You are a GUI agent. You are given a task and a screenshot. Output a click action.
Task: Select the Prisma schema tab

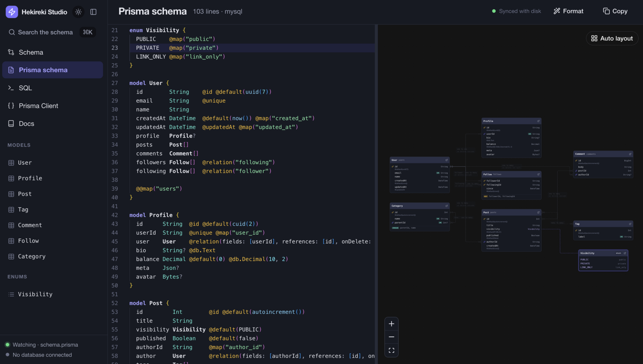(x=53, y=70)
